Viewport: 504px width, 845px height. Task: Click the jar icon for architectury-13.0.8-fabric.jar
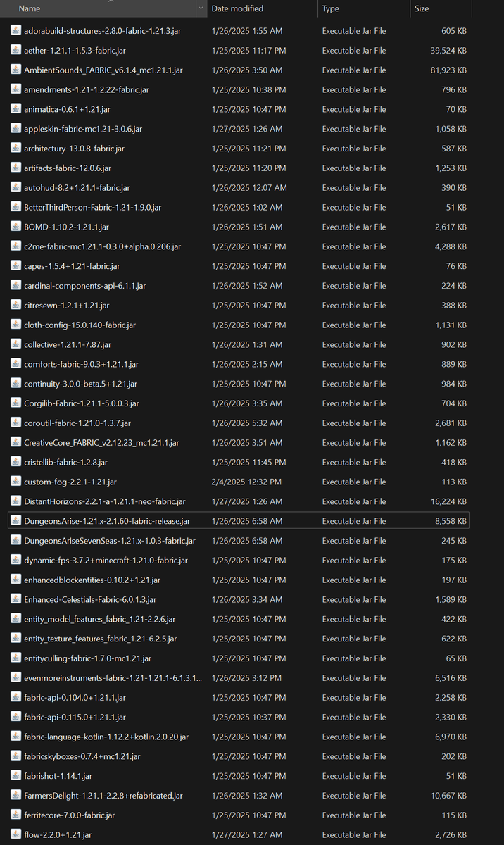click(x=16, y=149)
